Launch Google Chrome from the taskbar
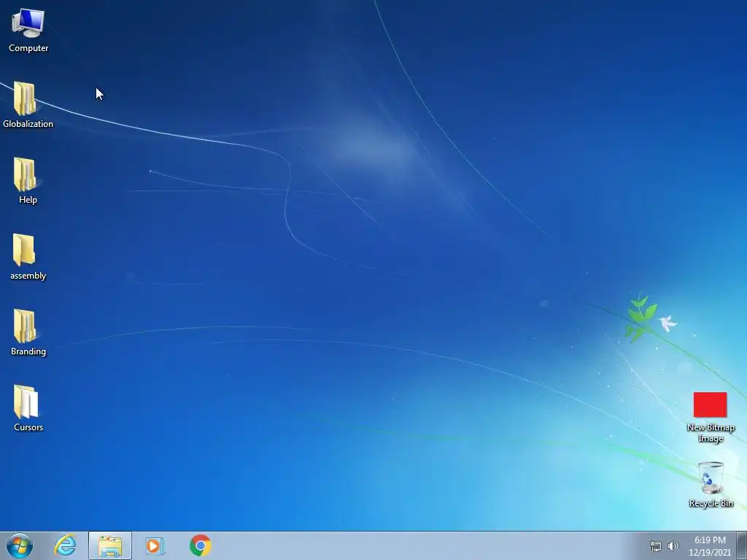The image size is (747, 560). pyautogui.click(x=200, y=545)
